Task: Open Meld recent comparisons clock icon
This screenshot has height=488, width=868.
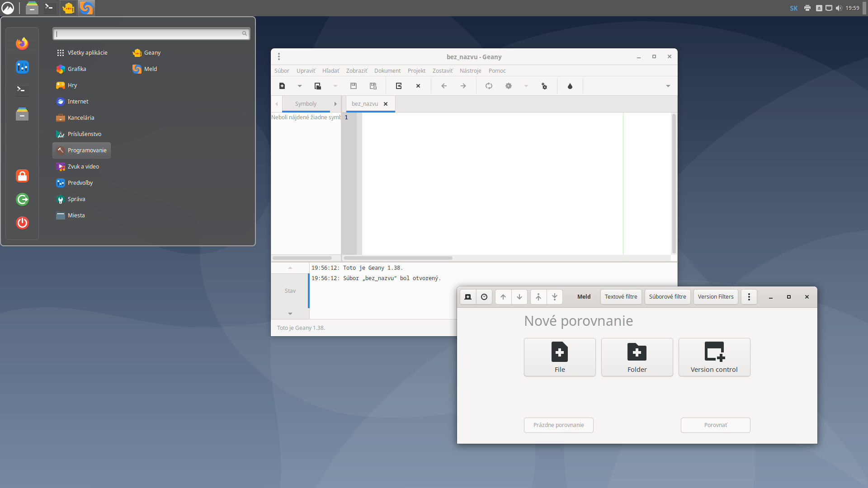Action: point(484,297)
